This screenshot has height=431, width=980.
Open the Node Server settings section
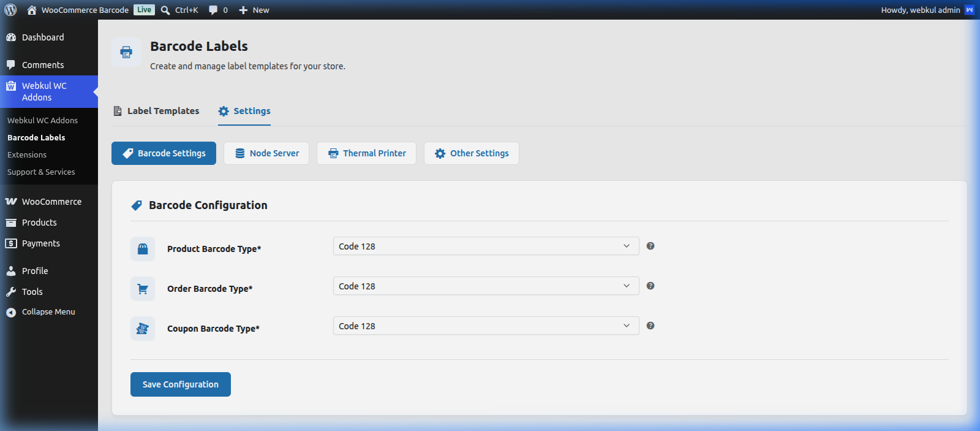coord(266,153)
